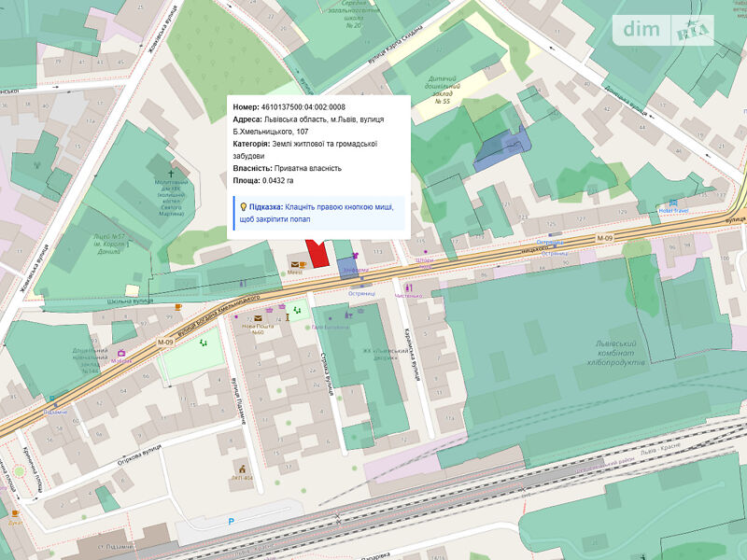Click the Ostrianytsi bus stop label
Screen dimensions: 747x560
click(x=361, y=293)
